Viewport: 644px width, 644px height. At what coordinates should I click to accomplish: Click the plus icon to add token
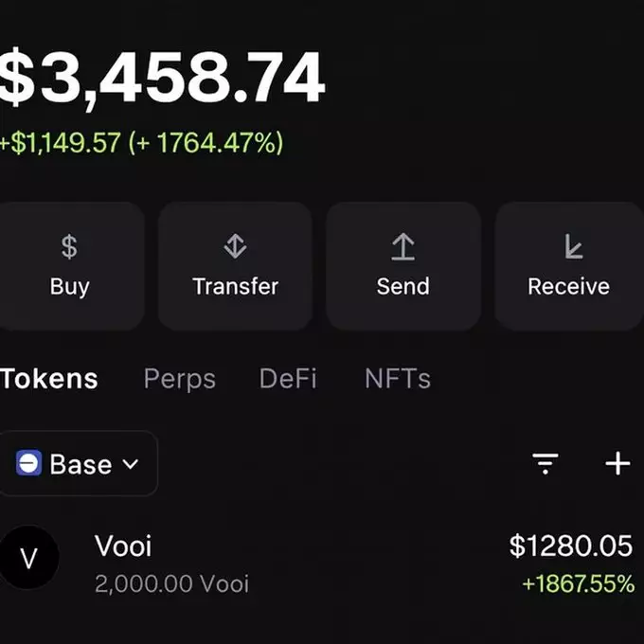click(x=617, y=463)
